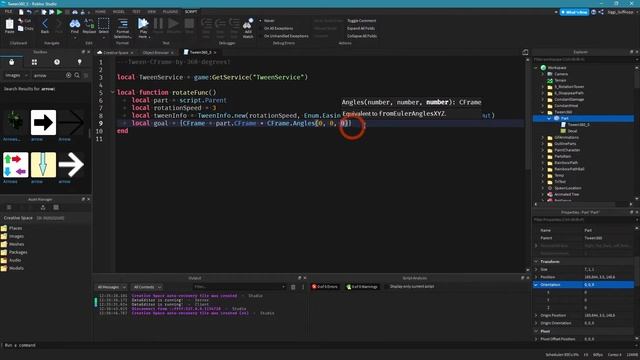The height and width of the screenshot is (360, 640).
Task: Select the white right arrow thumbnail in Toolbox
Action: pyautogui.click(x=71, y=164)
